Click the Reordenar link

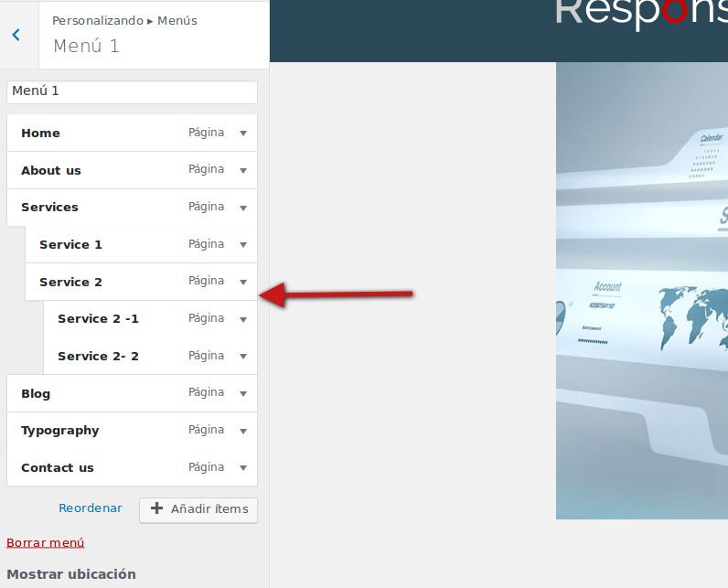[x=91, y=508]
